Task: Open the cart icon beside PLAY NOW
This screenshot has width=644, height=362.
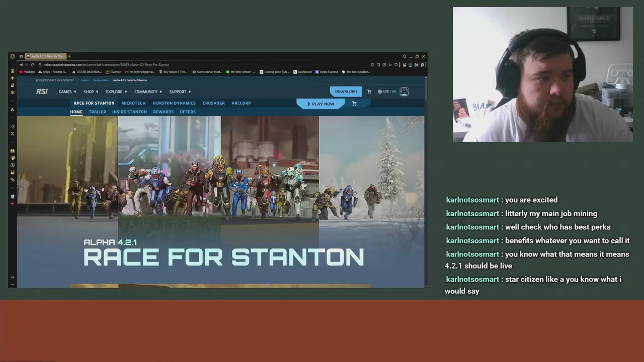Action: pyautogui.click(x=354, y=104)
